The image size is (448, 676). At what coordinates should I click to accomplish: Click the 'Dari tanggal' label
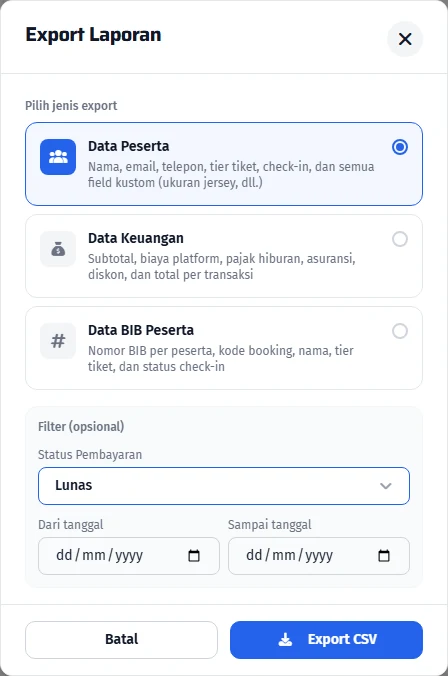[71, 524]
